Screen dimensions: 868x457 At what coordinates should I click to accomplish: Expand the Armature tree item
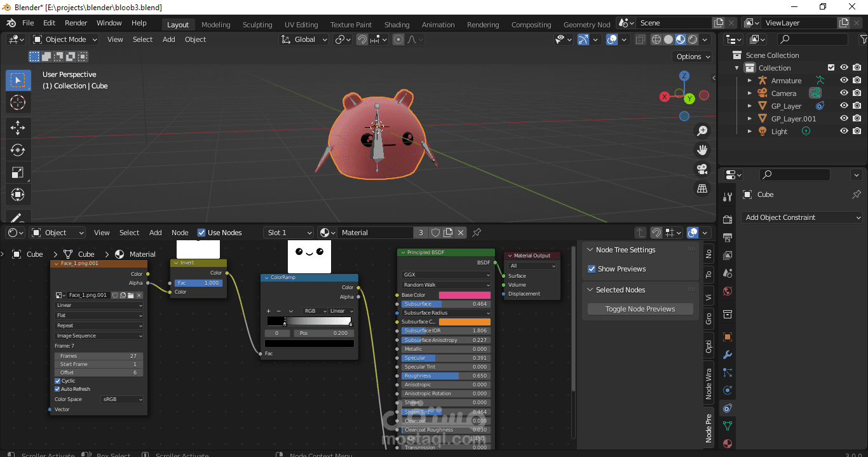750,81
